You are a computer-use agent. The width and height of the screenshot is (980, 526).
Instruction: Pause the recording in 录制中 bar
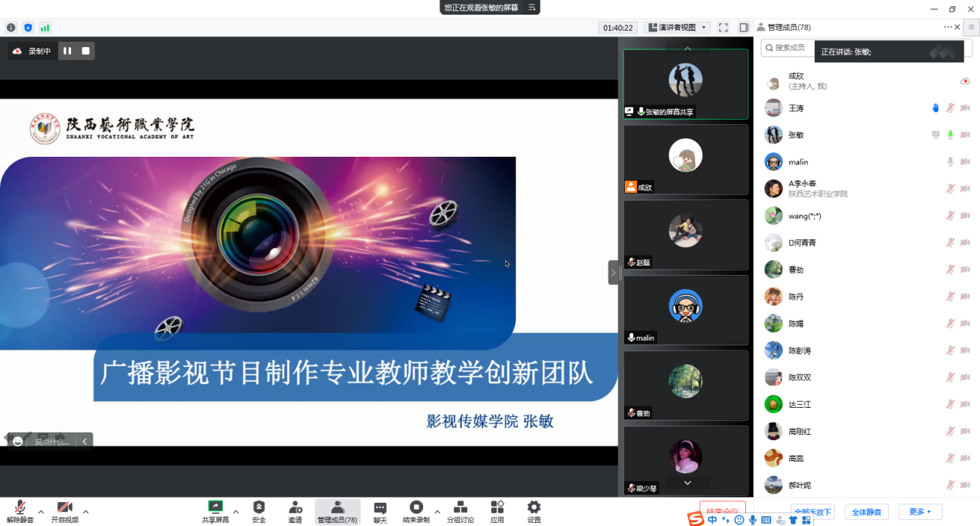(67, 51)
